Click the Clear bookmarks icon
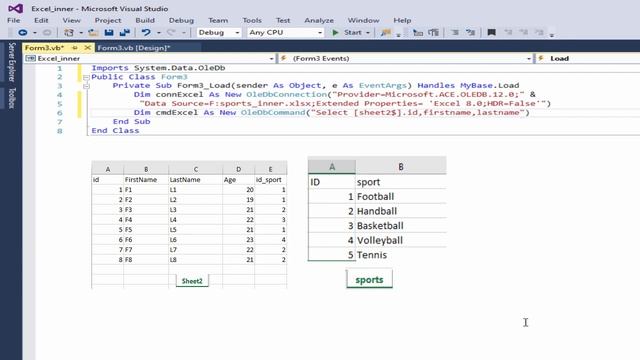Viewport: 640px width, 360px height. [539, 33]
